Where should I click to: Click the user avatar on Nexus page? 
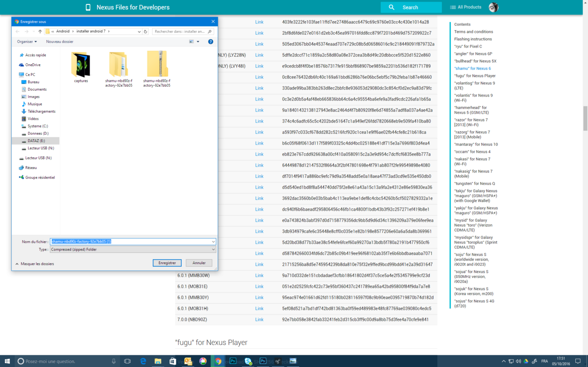[x=493, y=7]
